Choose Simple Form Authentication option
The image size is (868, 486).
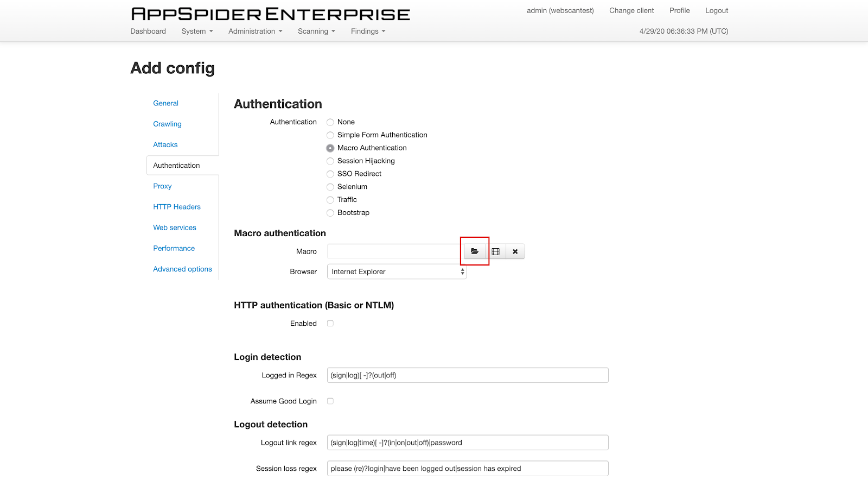click(x=330, y=135)
